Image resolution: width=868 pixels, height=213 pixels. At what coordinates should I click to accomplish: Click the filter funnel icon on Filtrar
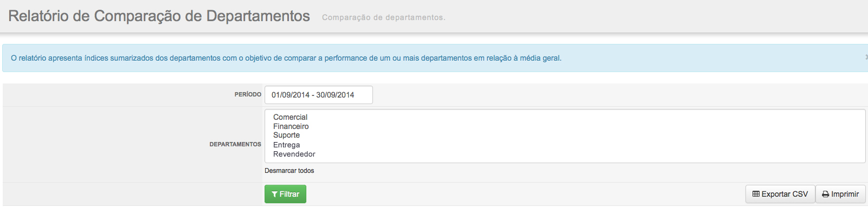[275, 195]
